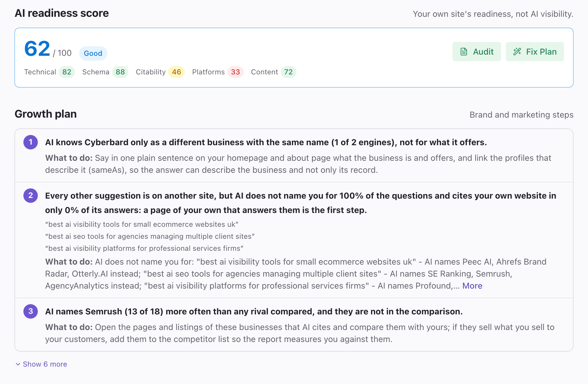Open the Audit report button
Image resolution: width=588 pixels, height=384 pixels.
(x=476, y=52)
